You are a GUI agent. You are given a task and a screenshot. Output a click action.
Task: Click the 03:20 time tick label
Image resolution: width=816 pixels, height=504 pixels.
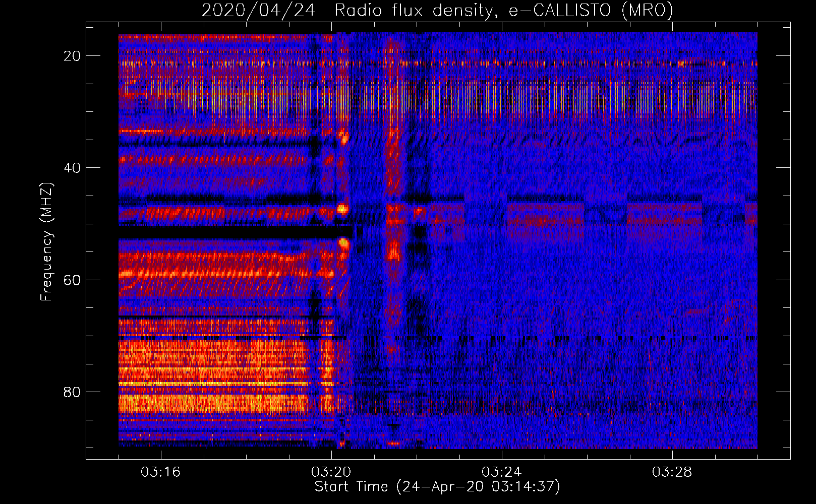[x=331, y=472]
